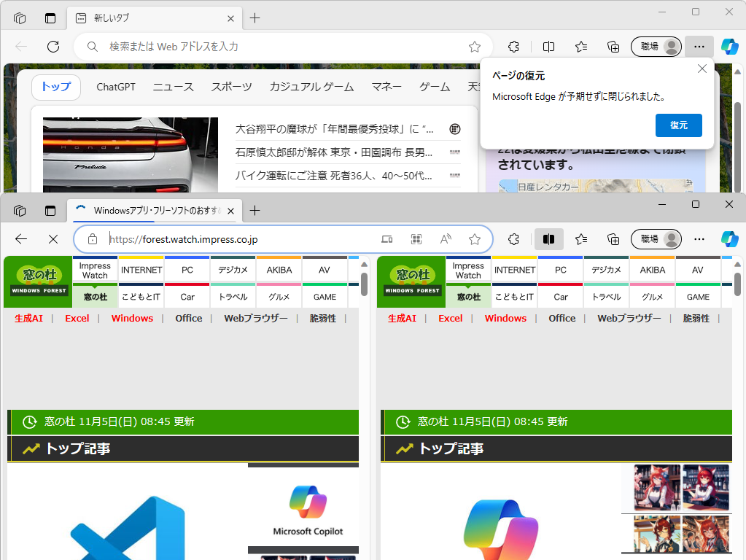Click the reload icon in the top window
Screen dimensions: 746x560
[52, 47]
